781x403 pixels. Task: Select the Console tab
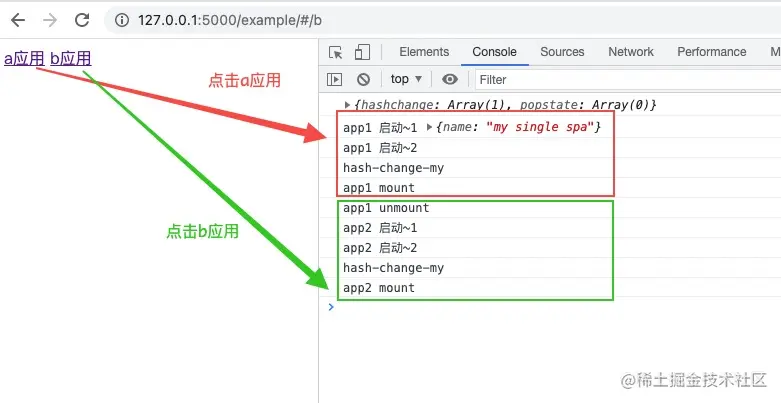click(x=495, y=52)
